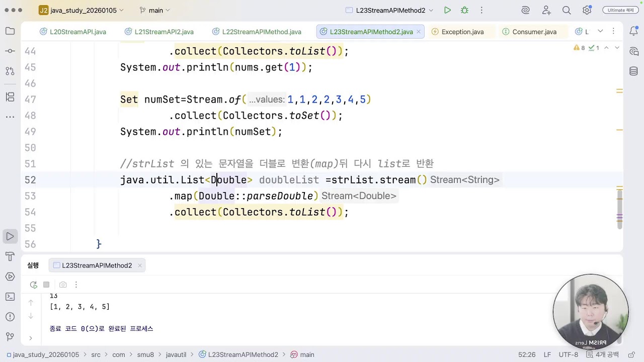Click L23StreamAPIMethod2 class breadcrumb

(238, 354)
